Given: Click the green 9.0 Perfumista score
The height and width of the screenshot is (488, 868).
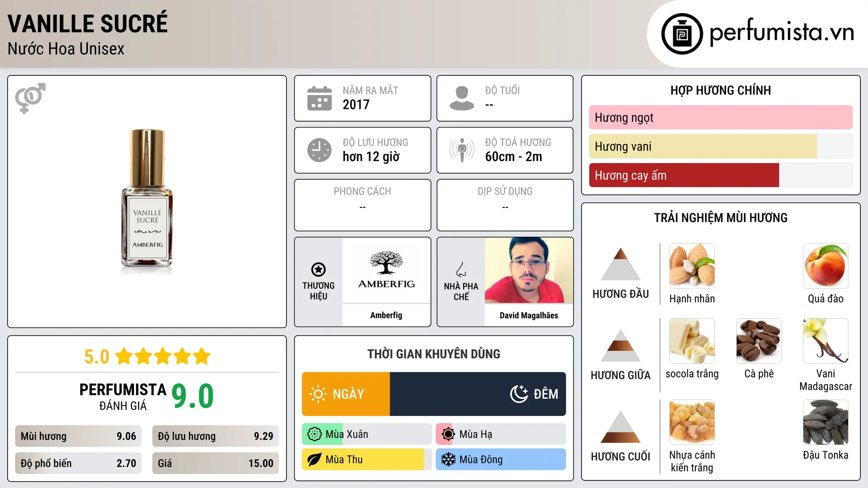Looking at the screenshot, I should click(192, 396).
